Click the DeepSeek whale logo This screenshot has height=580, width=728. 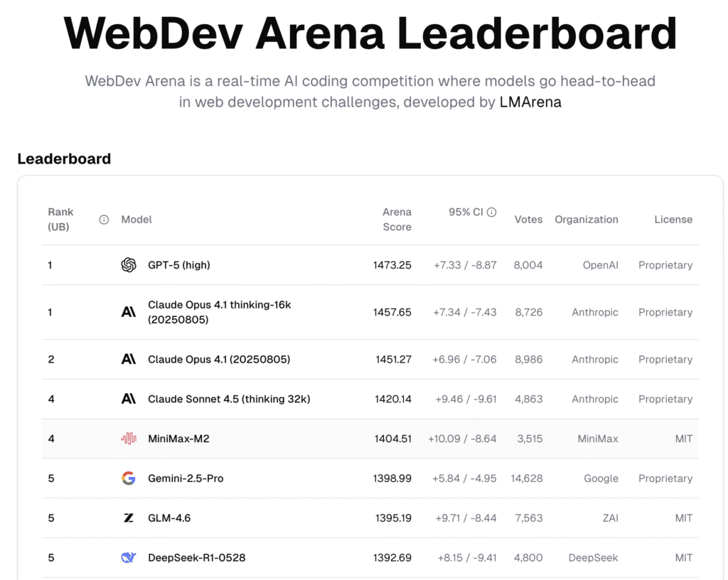click(129, 558)
